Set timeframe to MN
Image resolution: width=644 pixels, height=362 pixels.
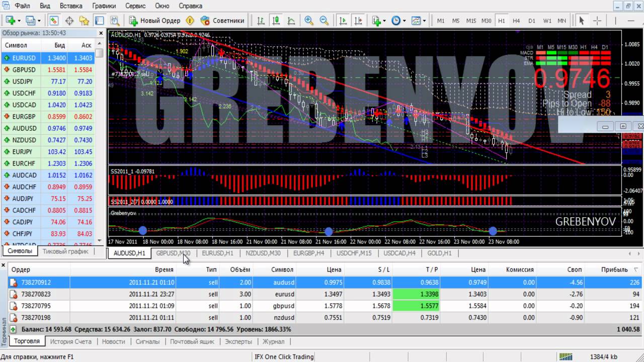[561, 21]
